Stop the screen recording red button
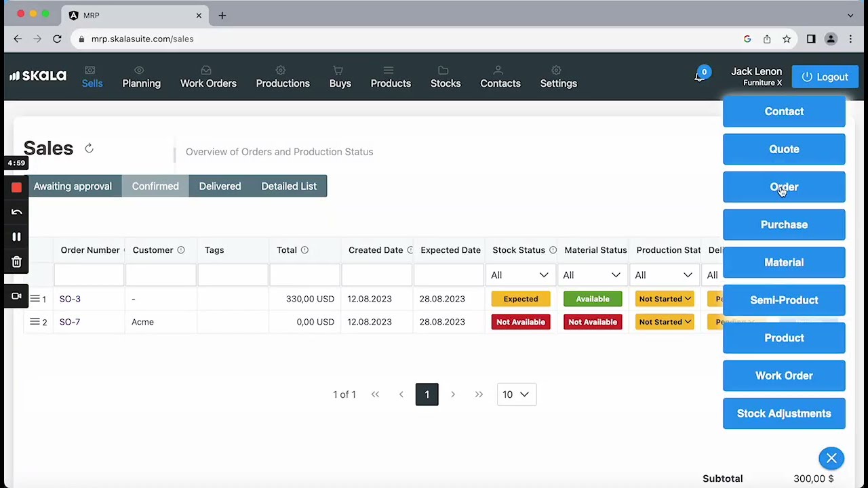Viewport: 868px width, 488px height. [x=16, y=187]
